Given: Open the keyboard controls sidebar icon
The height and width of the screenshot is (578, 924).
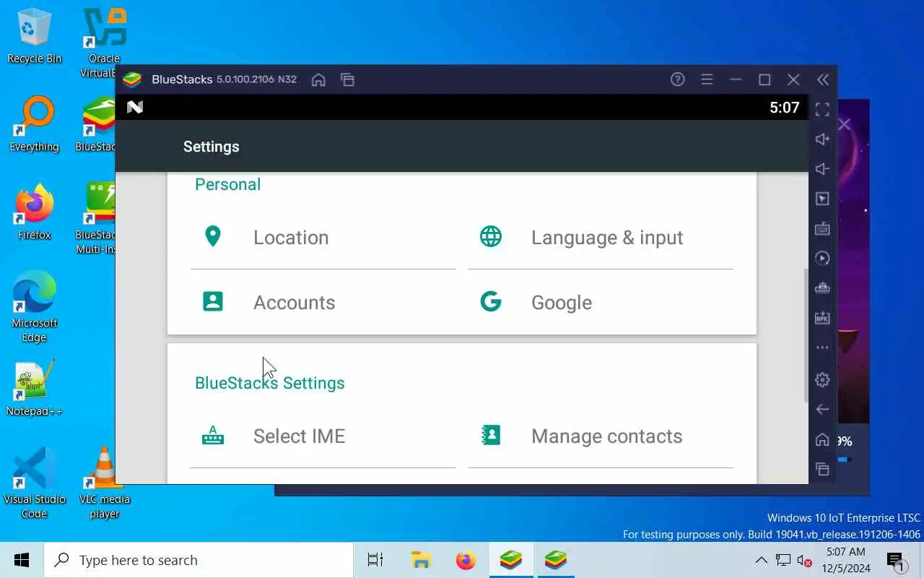Looking at the screenshot, I should (x=822, y=229).
